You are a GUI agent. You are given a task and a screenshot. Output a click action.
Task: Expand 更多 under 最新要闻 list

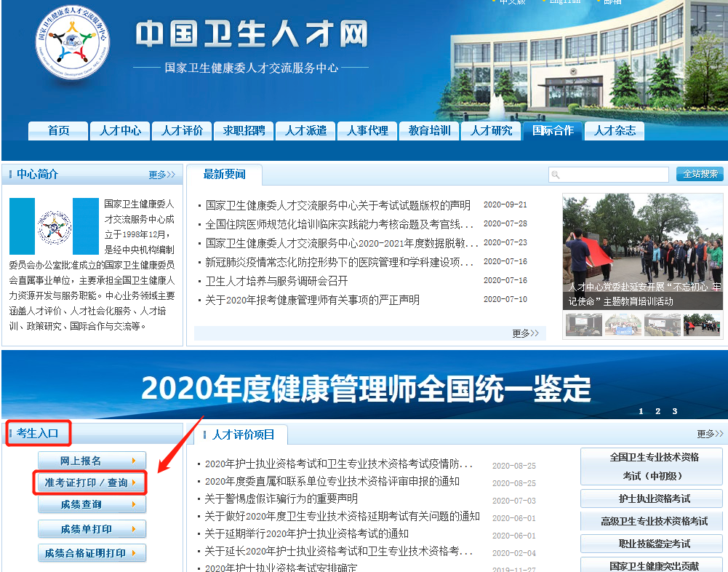coord(525,333)
